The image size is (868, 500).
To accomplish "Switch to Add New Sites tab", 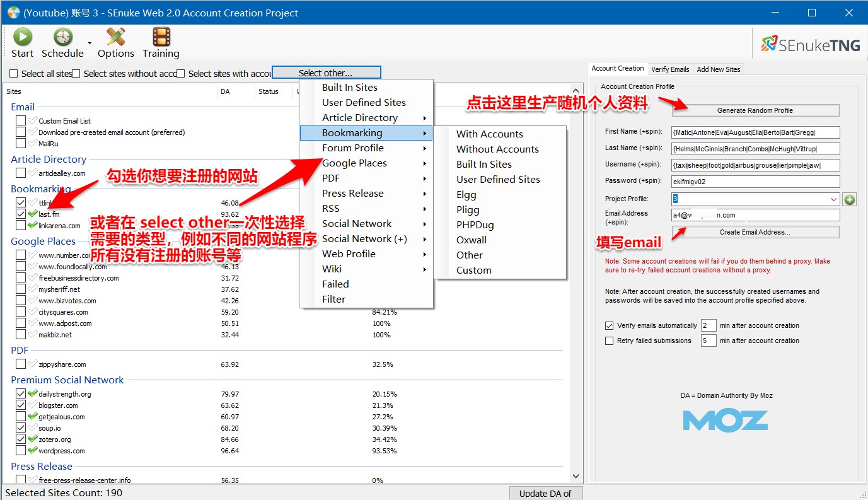I will 719,69.
